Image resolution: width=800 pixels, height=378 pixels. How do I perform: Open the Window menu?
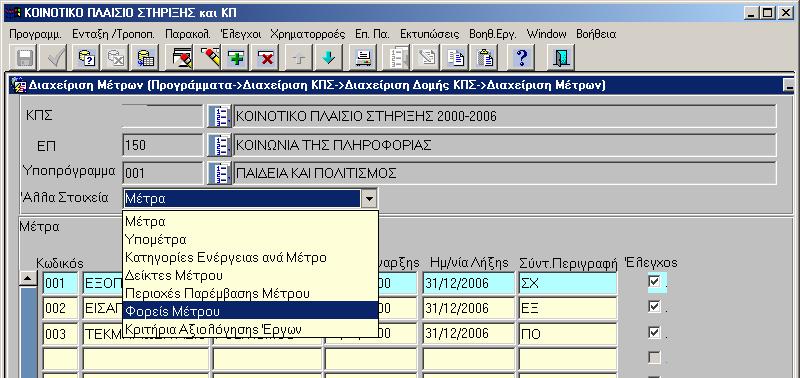pyautogui.click(x=546, y=34)
